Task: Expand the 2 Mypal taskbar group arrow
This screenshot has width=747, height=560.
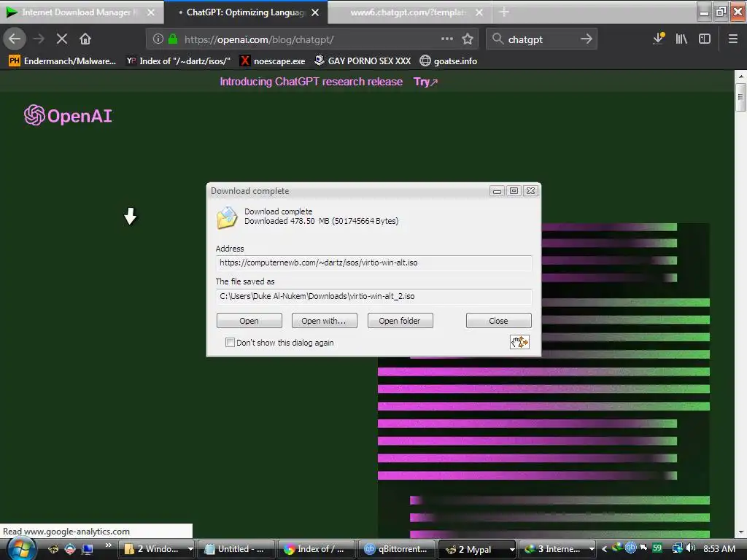Action: [512, 549]
